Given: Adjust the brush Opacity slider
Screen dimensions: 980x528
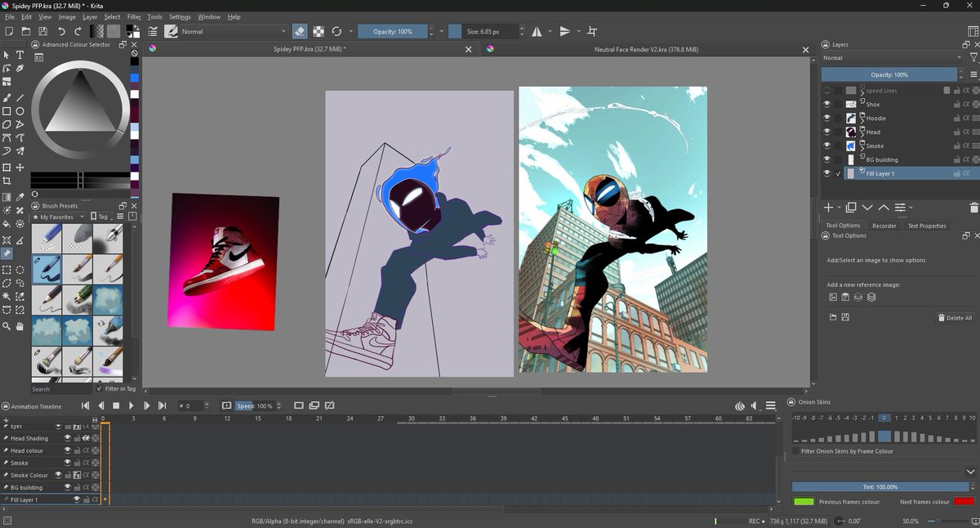Looking at the screenshot, I should [393, 31].
